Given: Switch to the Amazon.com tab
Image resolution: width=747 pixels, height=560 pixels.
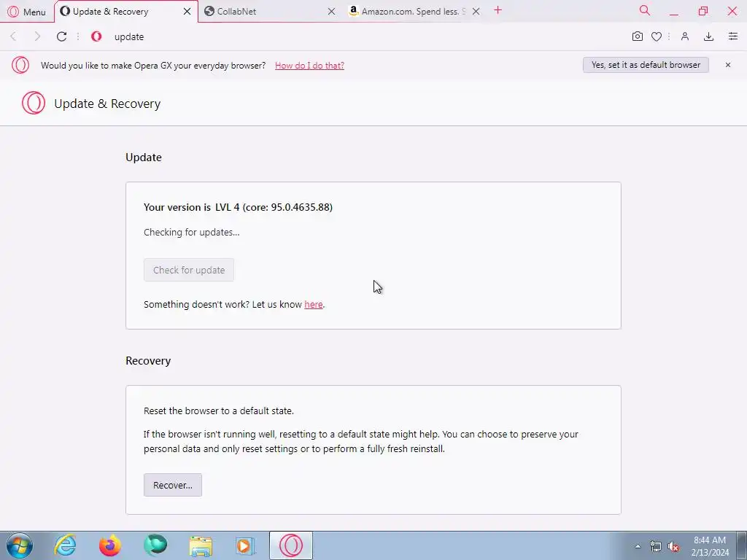Looking at the screenshot, I should [414, 12].
